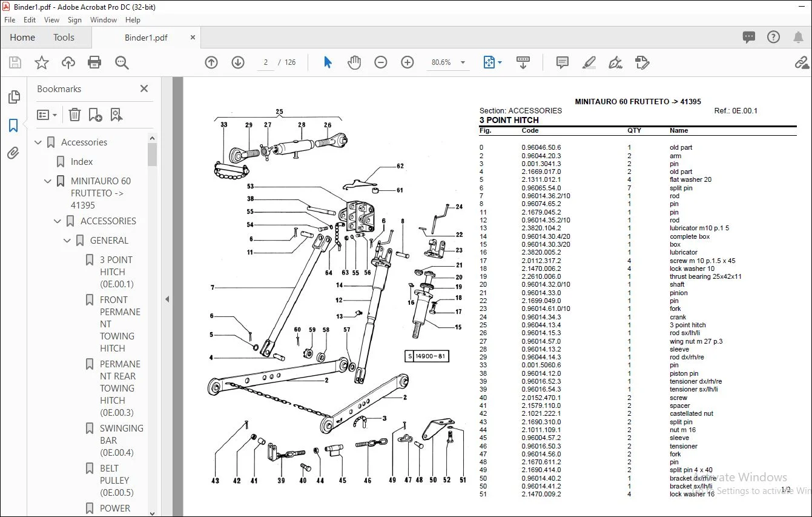Add the document to starred favorites
The image size is (812, 517).
click(42, 62)
